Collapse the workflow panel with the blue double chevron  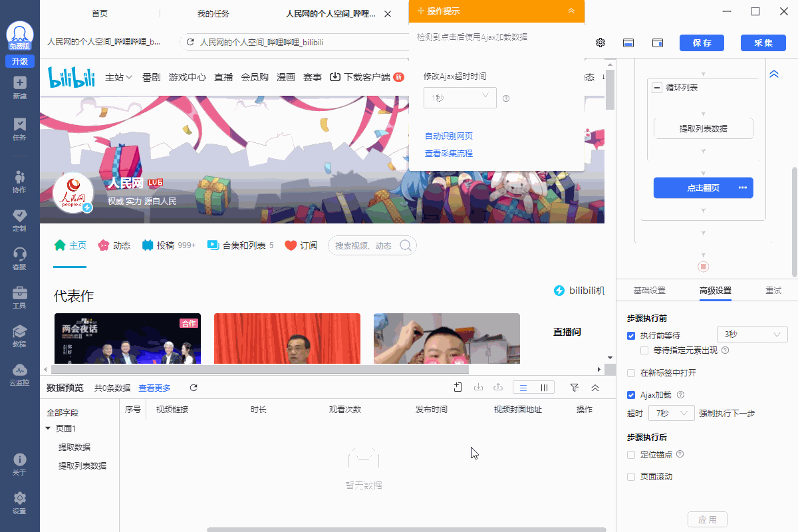coord(773,74)
